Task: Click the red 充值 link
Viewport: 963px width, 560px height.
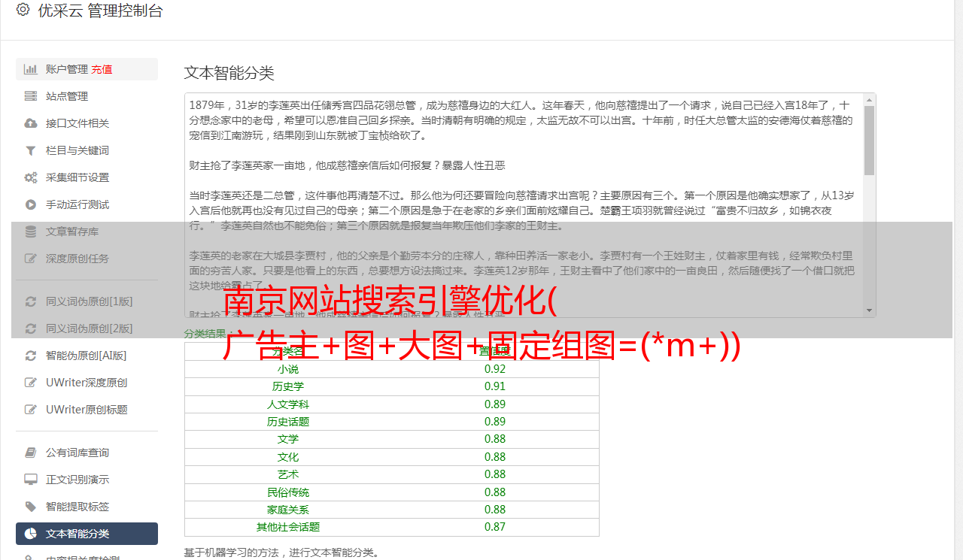Action: pyautogui.click(x=102, y=69)
